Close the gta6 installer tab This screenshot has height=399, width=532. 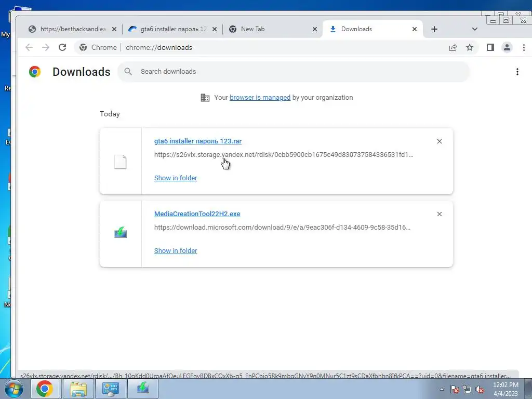(215, 29)
